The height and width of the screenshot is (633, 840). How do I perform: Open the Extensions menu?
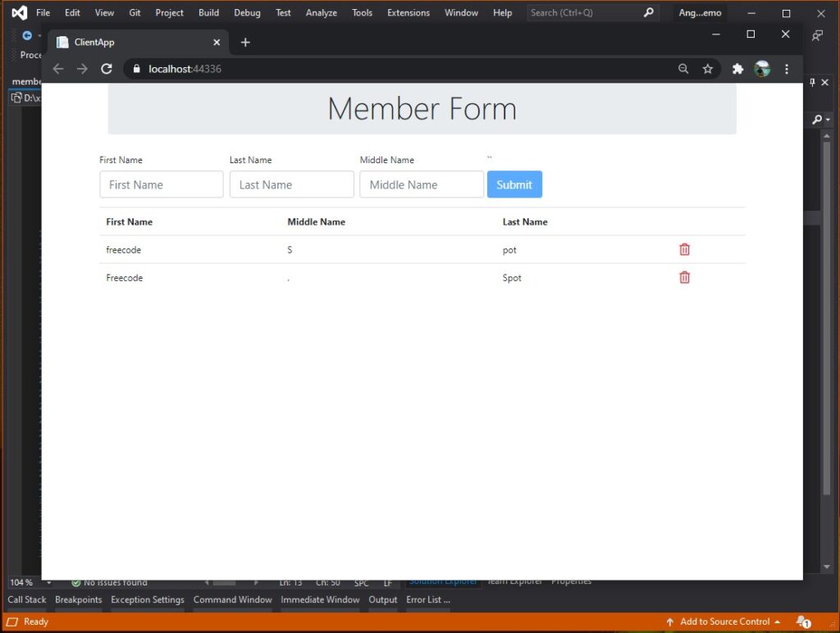(409, 12)
